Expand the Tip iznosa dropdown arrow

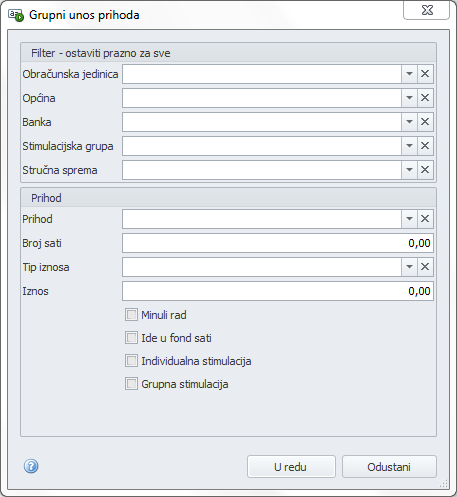pos(409,267)
